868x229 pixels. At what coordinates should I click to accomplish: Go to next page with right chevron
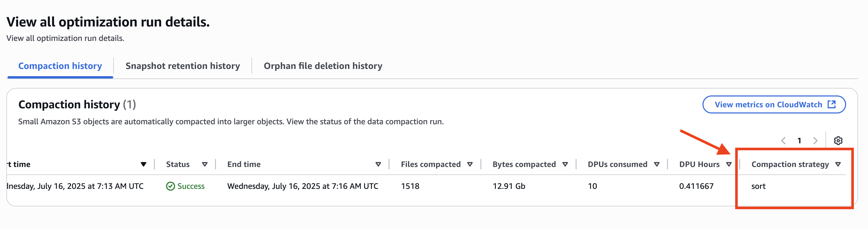(x=815, y=140)
